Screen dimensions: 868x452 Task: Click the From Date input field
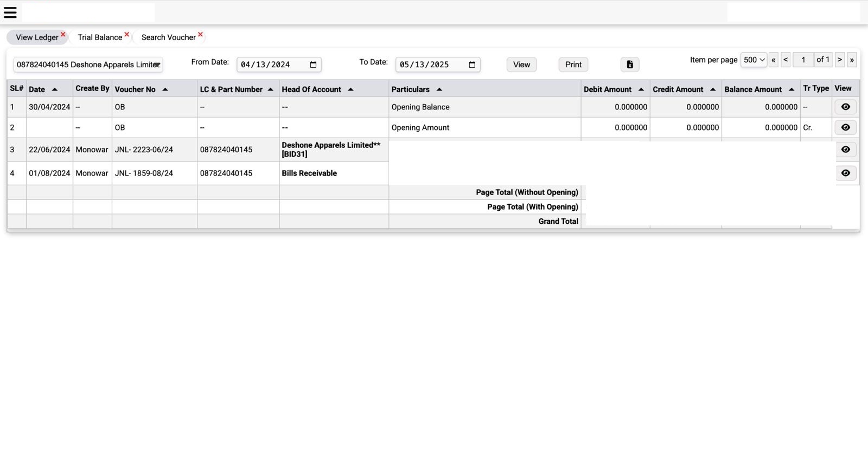coord(279,64)
